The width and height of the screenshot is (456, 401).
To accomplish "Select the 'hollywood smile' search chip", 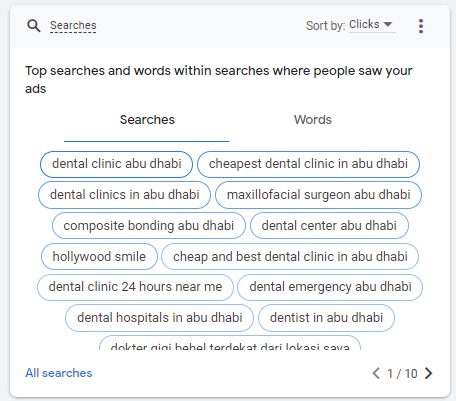I will pos(99,257).
